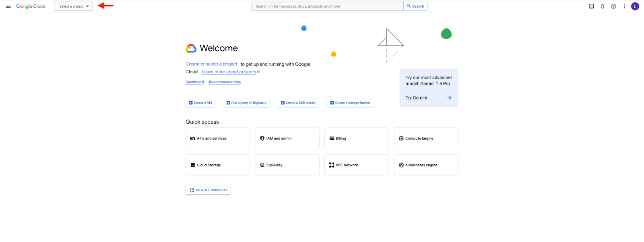Click the Try Gemini arrow
644x242 pixels.
pos(449,98)
